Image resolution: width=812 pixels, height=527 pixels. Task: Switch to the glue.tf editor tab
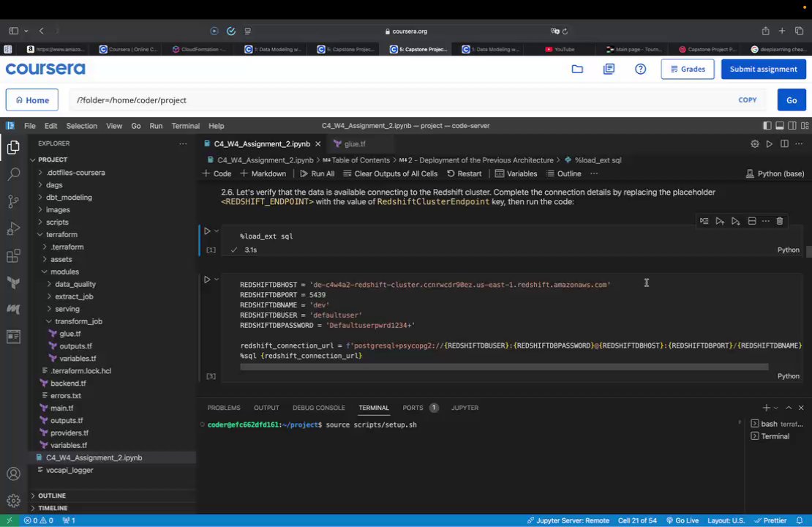tap(355, 144)
